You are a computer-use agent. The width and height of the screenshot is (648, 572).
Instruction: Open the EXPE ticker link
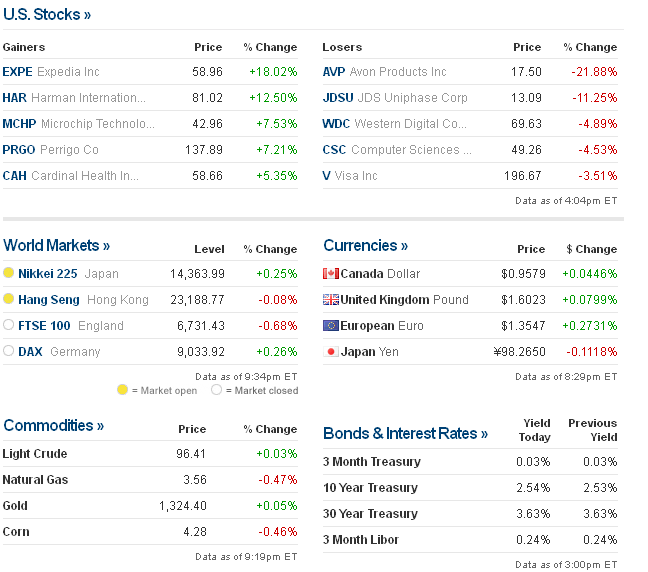tap(17, 72)
